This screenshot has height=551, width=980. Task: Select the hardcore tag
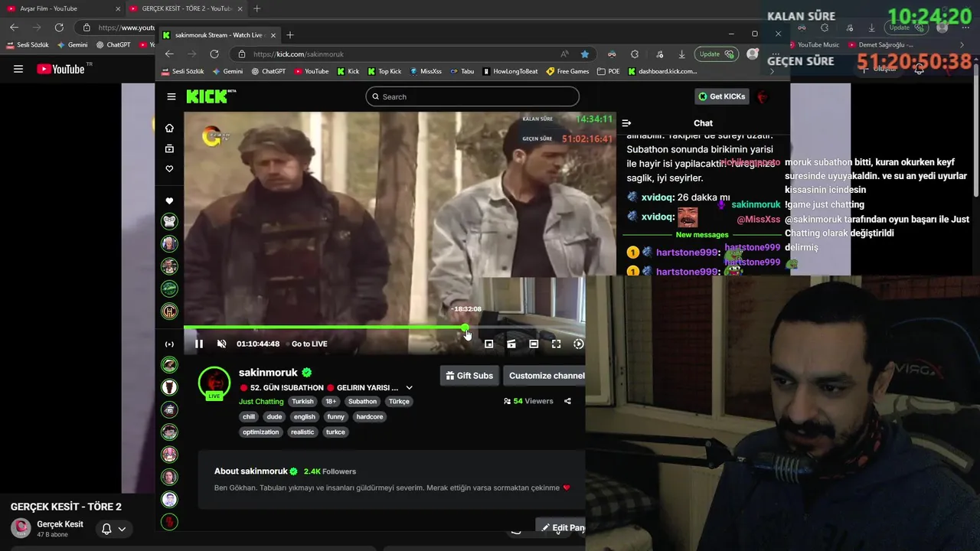coord(370,417)
